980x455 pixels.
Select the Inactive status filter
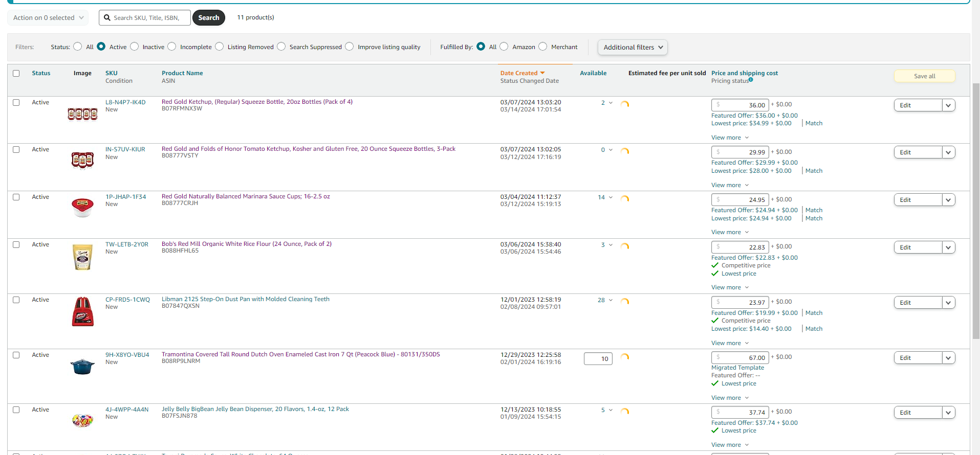(134, 47)
